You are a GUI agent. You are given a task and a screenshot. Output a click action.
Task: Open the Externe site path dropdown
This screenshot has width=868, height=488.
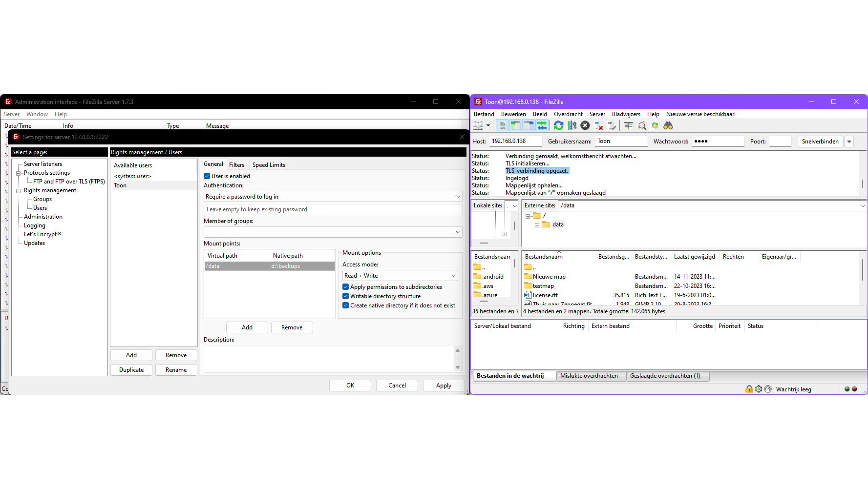point(863,205)
